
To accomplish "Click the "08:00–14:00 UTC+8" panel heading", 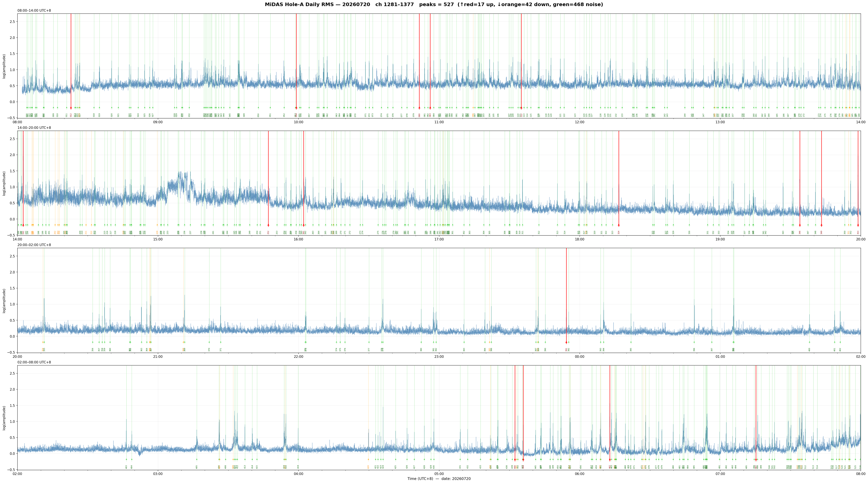I will (x=34, y=11).
